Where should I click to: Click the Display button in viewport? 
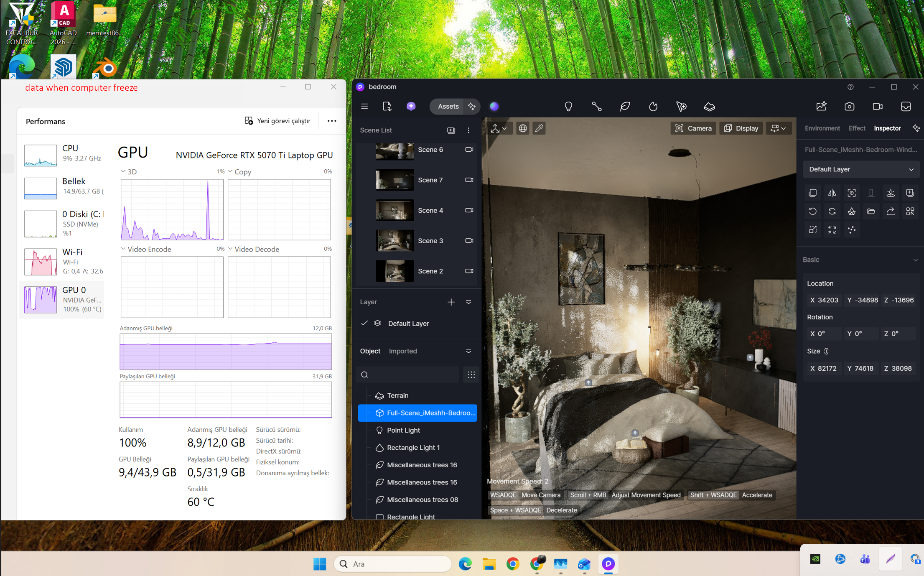point(741,128)
